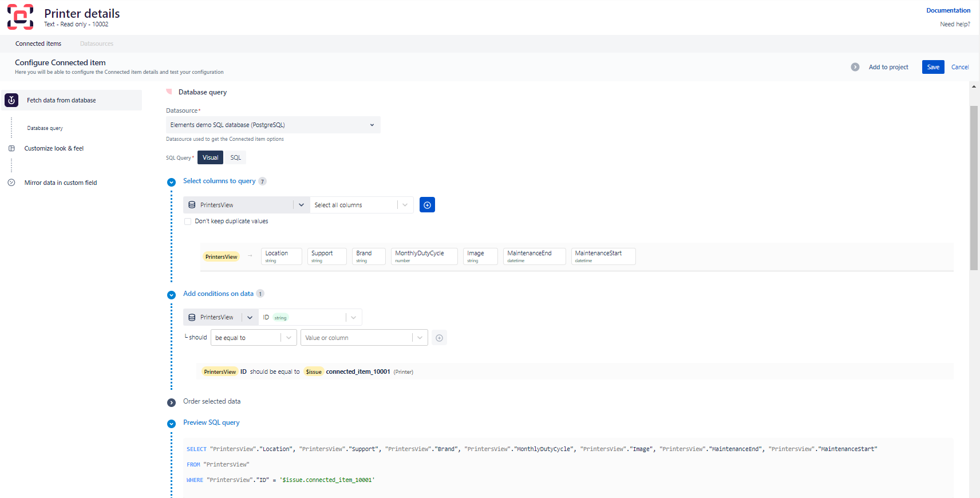Screen dimensions: 980x498
Task: Open the Datasource dropdown
Action: click(x=273, y=125)
